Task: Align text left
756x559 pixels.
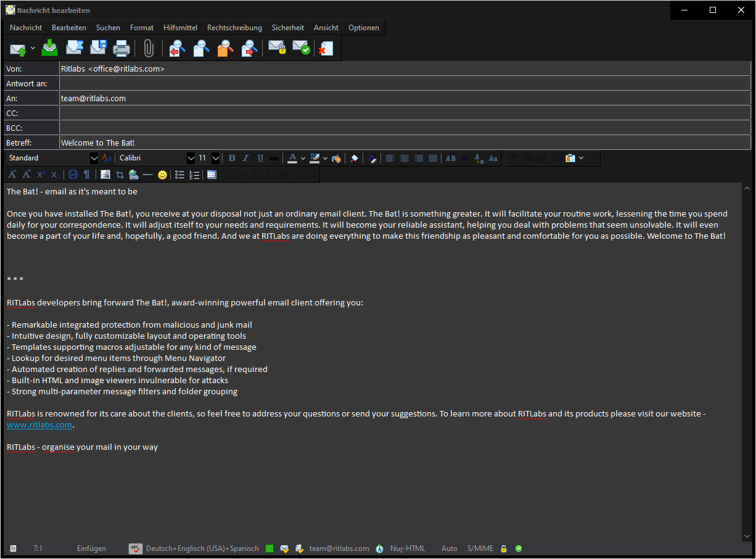Action: pyautogui.click(x=390, y=158)
